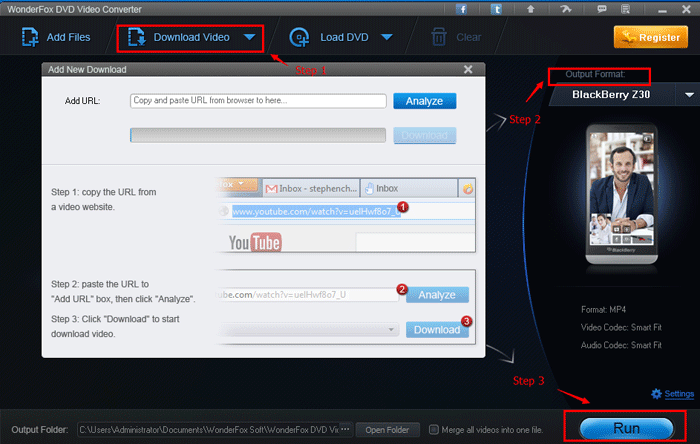700x444 pixels.
Task: Click the output folder path field
Action: [208, 430]
